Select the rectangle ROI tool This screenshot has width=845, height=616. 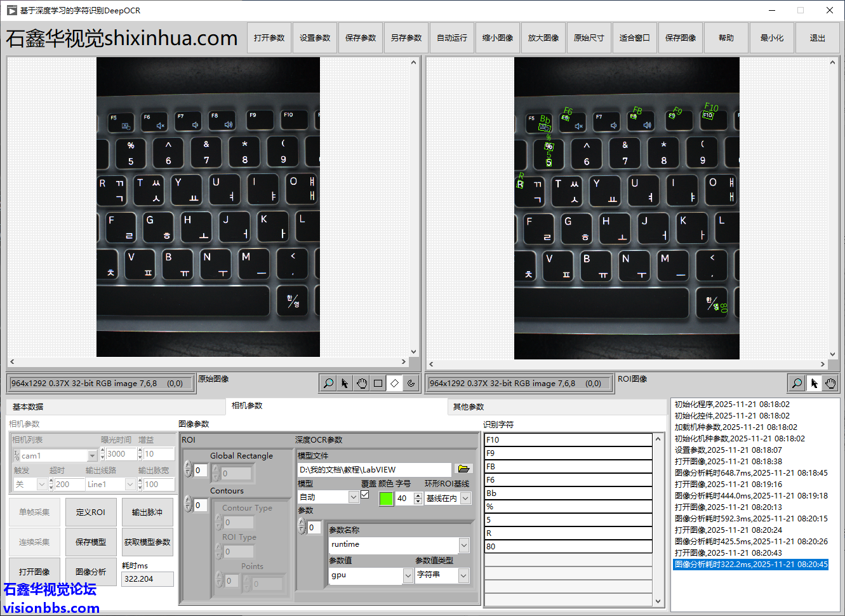click(x=378, y=383)
